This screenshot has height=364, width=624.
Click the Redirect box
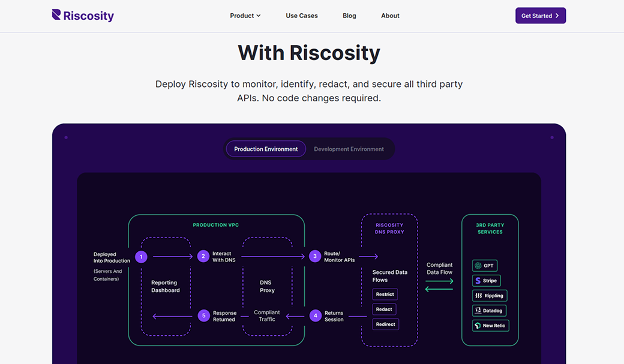(386, 324)
